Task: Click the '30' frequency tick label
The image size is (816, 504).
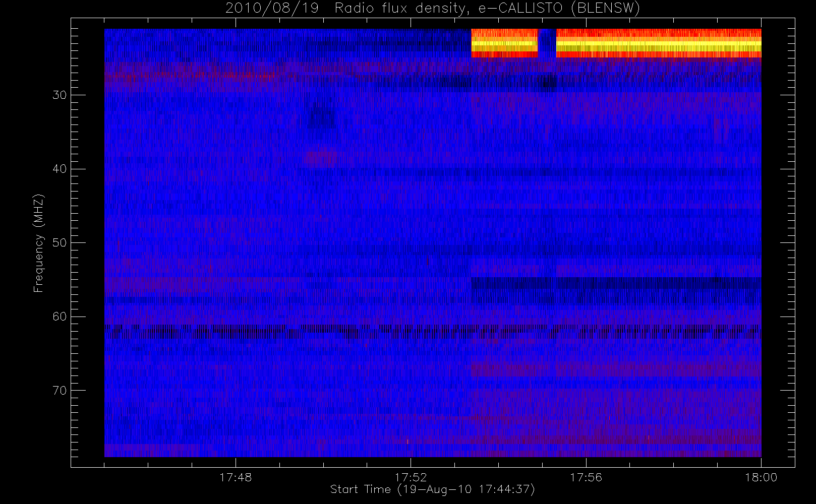Action: pyautogui.click(x=60, y=95)
